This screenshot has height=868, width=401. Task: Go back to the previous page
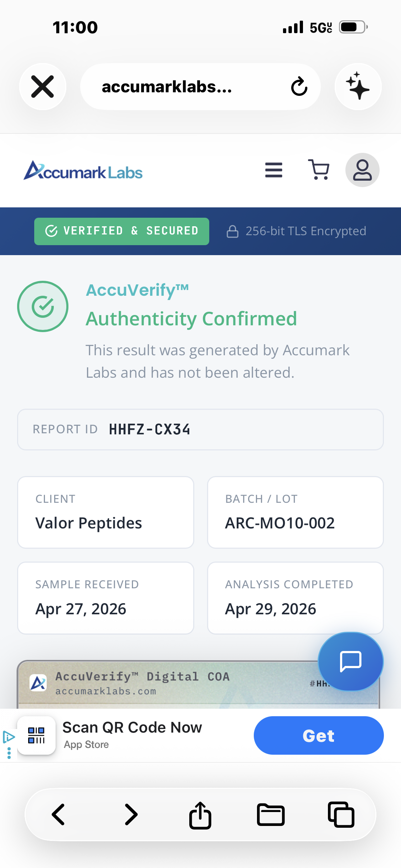click(x=58, y=815)
